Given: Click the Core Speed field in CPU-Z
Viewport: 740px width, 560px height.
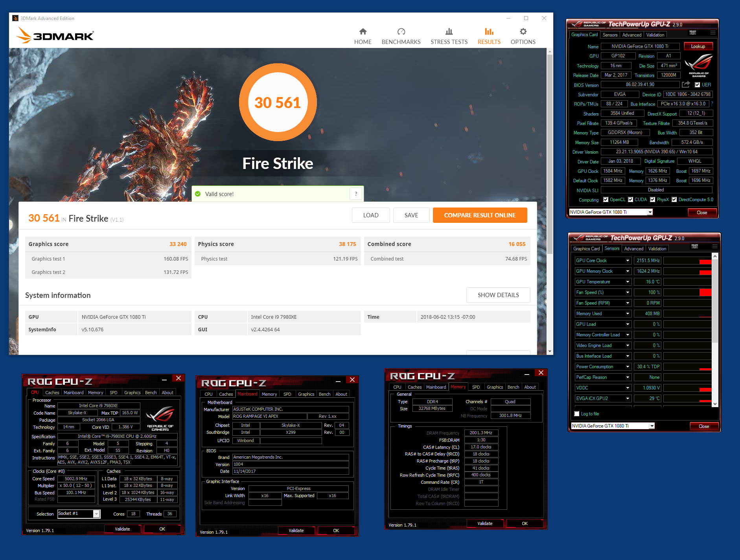Looking at the screenshot, I should click(76, 479).
